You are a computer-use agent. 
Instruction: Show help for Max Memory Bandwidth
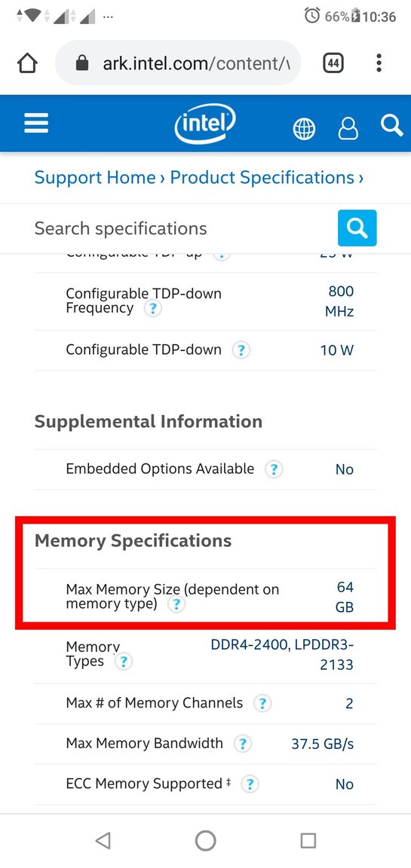(242, 744)
